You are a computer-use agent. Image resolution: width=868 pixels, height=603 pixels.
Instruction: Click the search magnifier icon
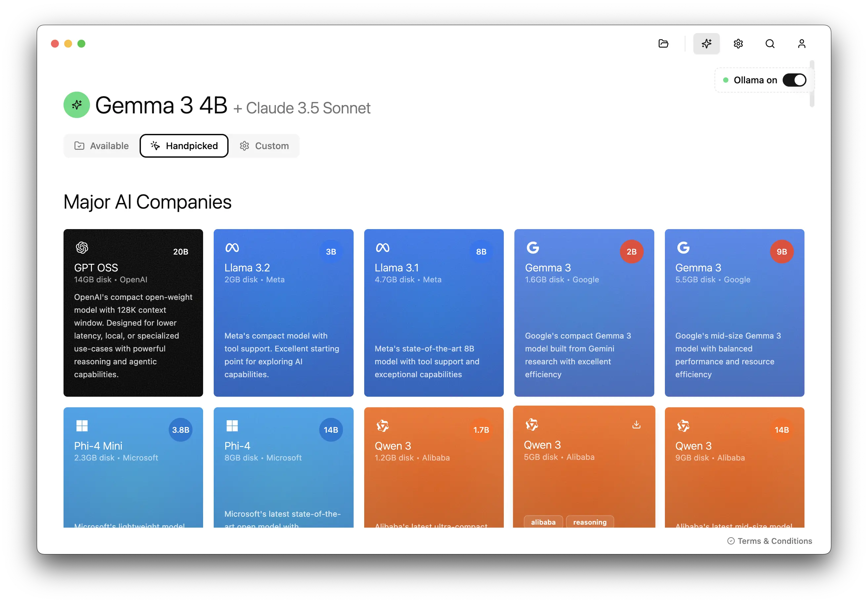[x=770, y=44]
